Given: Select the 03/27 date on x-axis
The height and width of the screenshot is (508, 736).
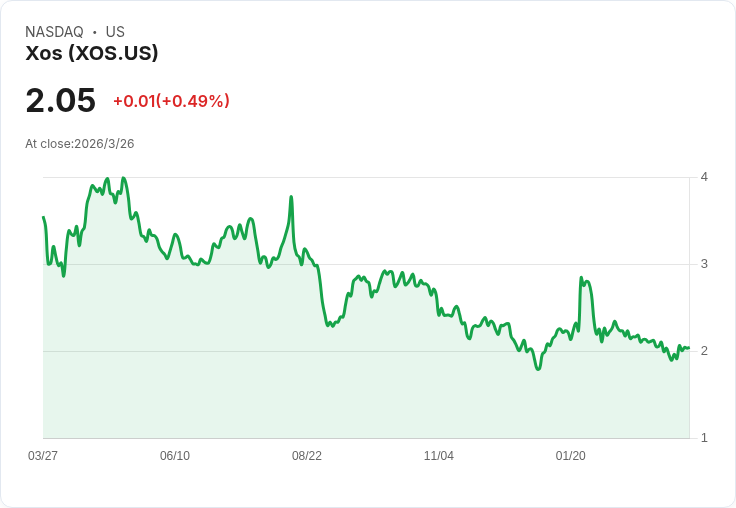Looking at the screenshot, I should click(x=43, y=456).
